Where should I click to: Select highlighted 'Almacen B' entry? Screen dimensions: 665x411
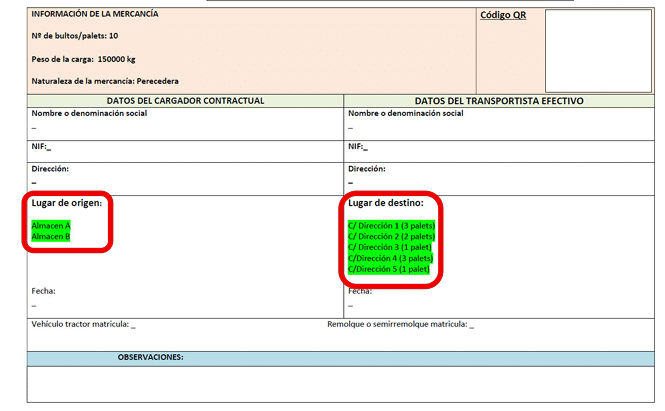pyautogui.click(x=51, y=237)
